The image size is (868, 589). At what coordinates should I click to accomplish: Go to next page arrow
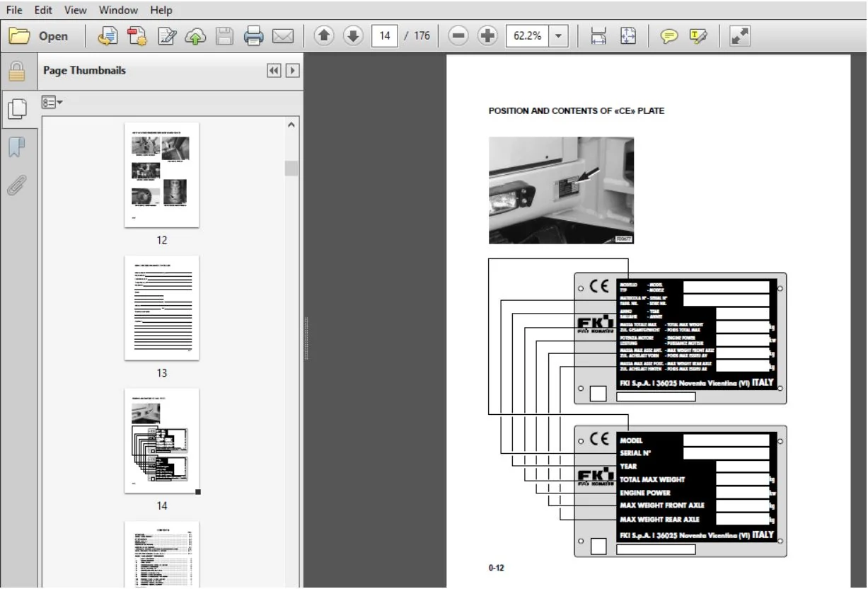353,36
